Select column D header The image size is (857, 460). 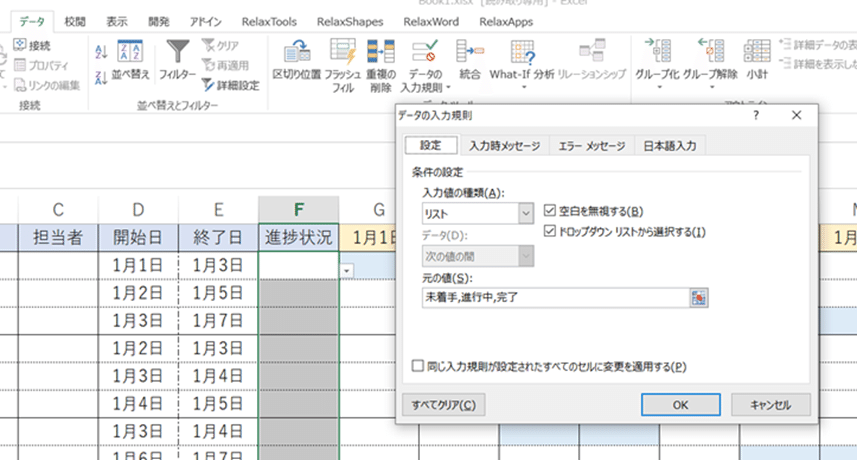click(x=138, y=210)
